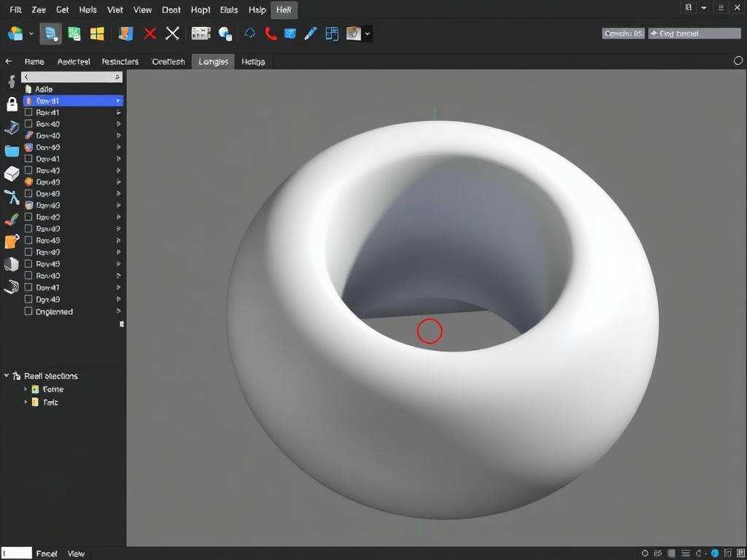747x560 pixels.
Task: Open the blue folder icon in sidebar
Action: click(x=12, y=151)
